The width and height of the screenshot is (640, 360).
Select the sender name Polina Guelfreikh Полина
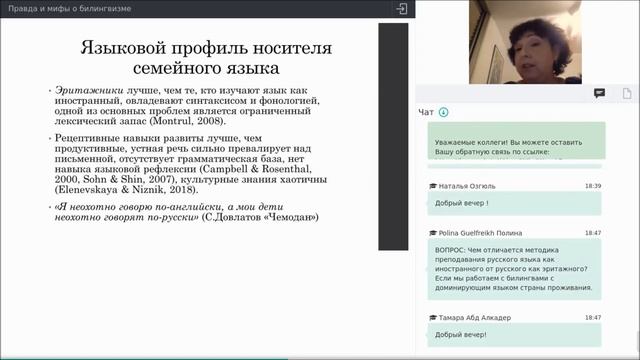[x=480, y=233]
